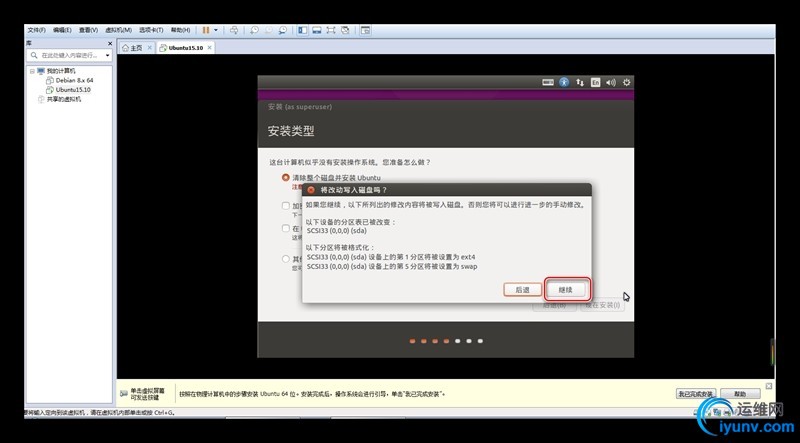Select the 清除整个磁盘并安装 Ubuntu radio option
Screen dimensions: 800x443
tap(286, 178)
